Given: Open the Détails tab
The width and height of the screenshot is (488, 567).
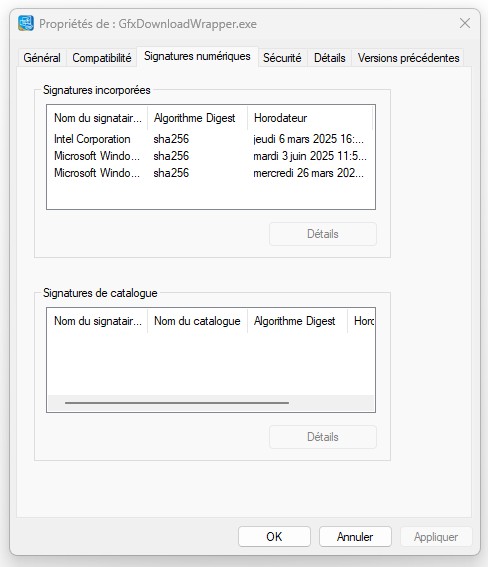Looking at the screenshot, I should [330, 58].
